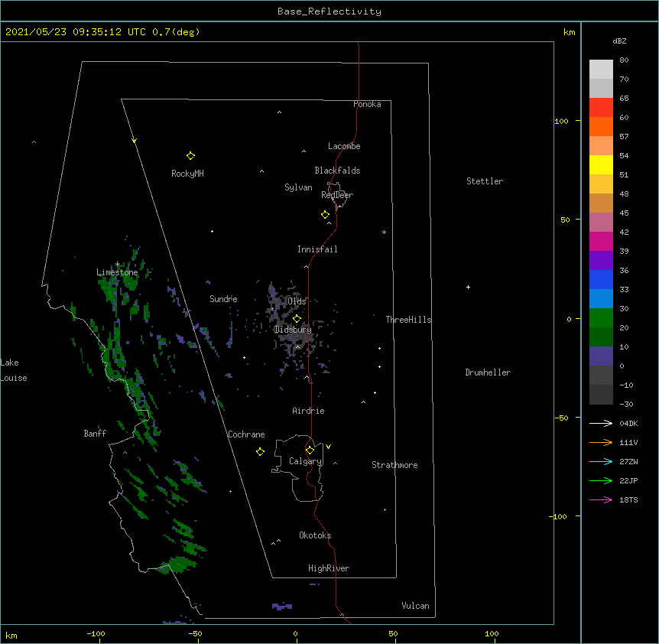The width and height of the screenshot is (659, 644).
Task: Click the Sylvan label
Action: [298, 187]
